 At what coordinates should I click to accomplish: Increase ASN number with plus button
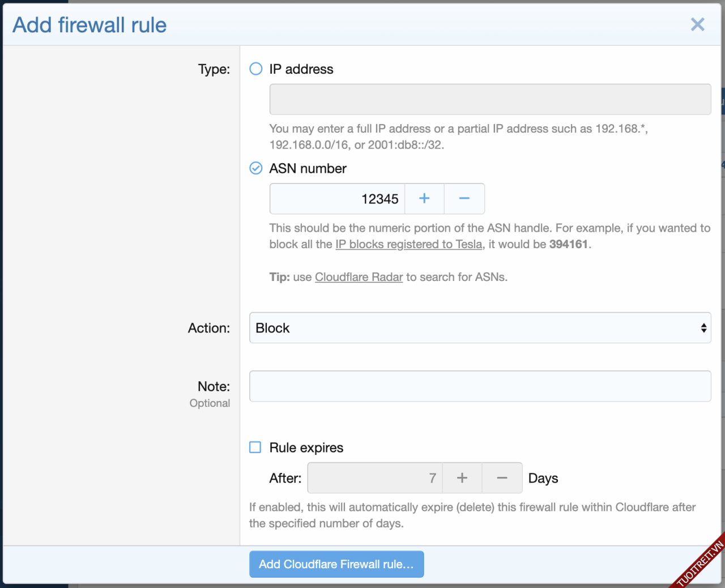click(x=424, y=199)
